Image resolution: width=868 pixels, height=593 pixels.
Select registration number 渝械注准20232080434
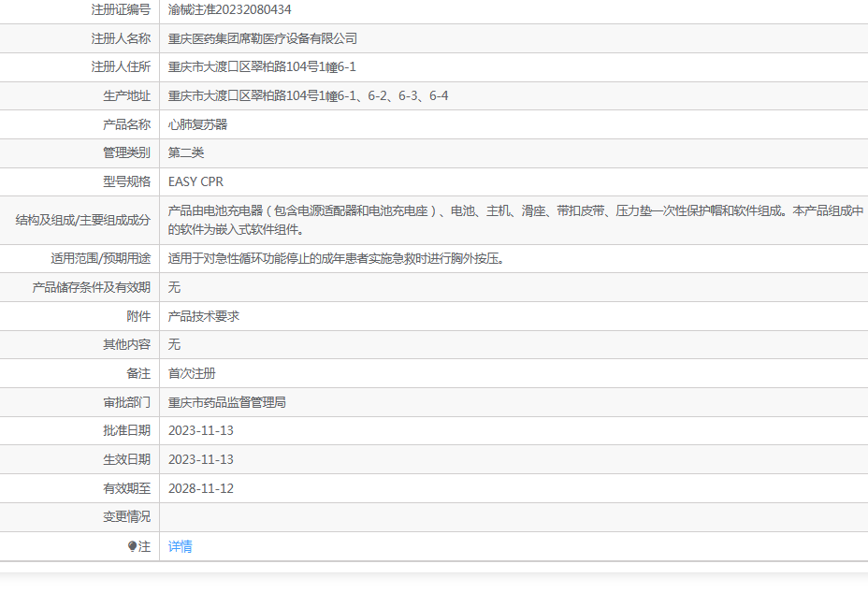230,10
